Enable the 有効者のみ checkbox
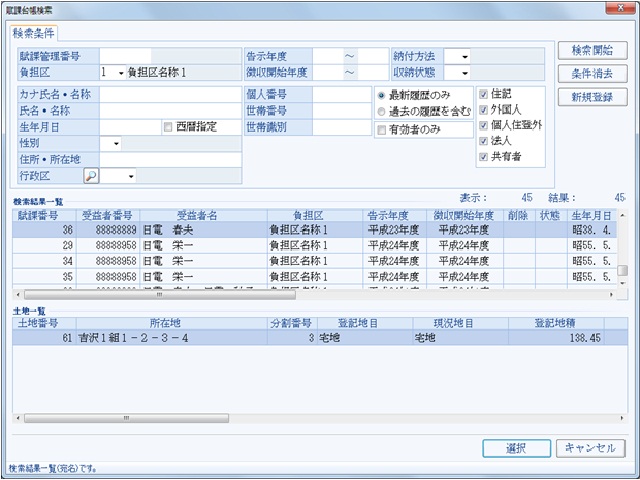640x480 pixels. coord(381,129)
